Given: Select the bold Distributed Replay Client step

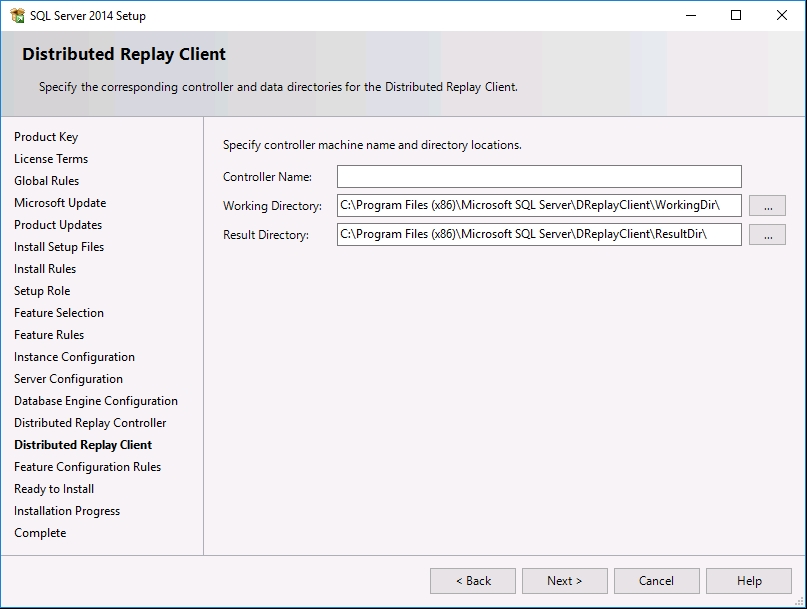Looking at the screenshot, I should tap(83, 445).
